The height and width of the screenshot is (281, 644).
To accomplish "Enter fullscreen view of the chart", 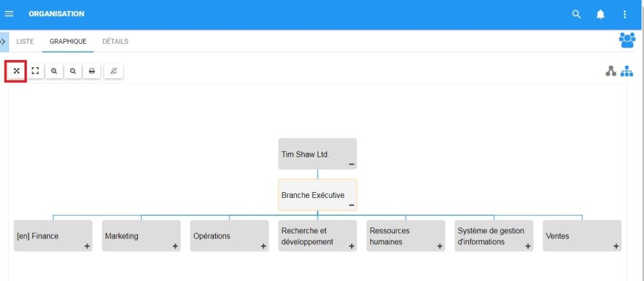I will pyautogui.click(x=35, y=71).
